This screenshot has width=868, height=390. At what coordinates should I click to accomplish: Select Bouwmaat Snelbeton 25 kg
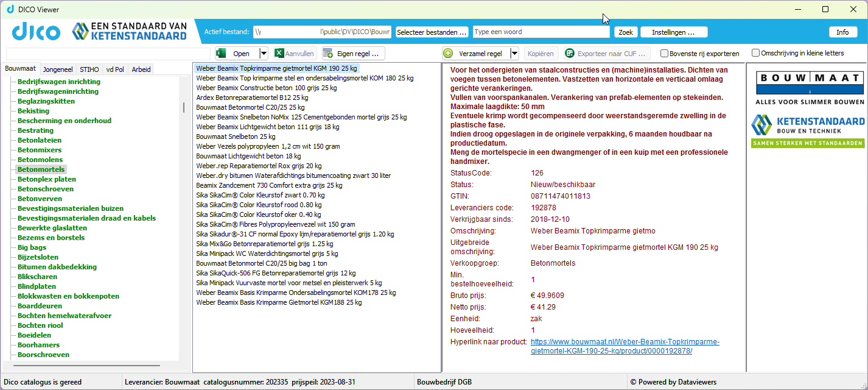point(236,136)
